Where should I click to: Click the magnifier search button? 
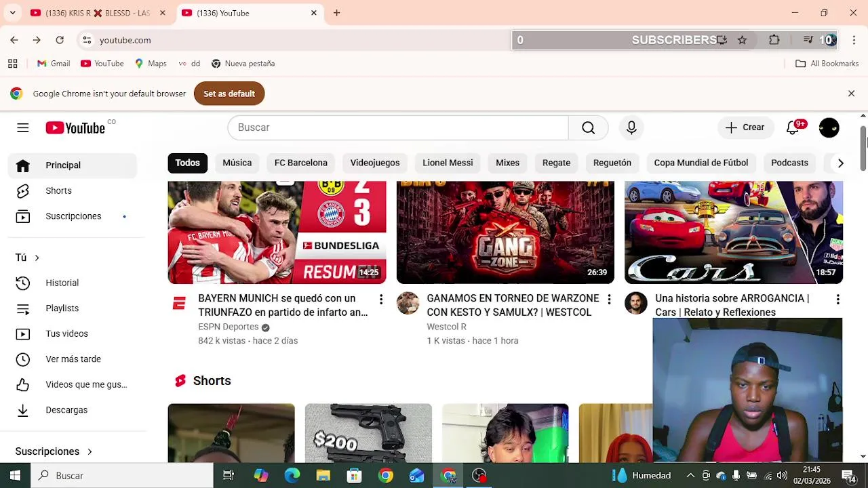pos(588,127)
